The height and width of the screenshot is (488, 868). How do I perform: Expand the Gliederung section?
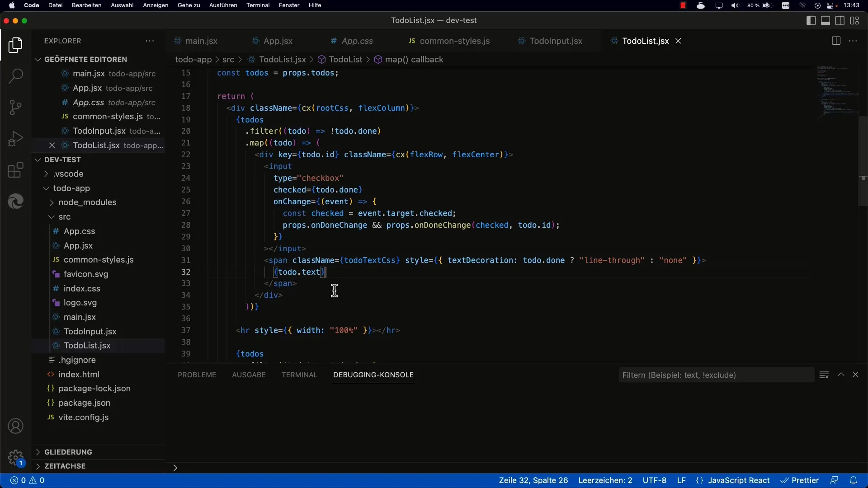(68, 452)
